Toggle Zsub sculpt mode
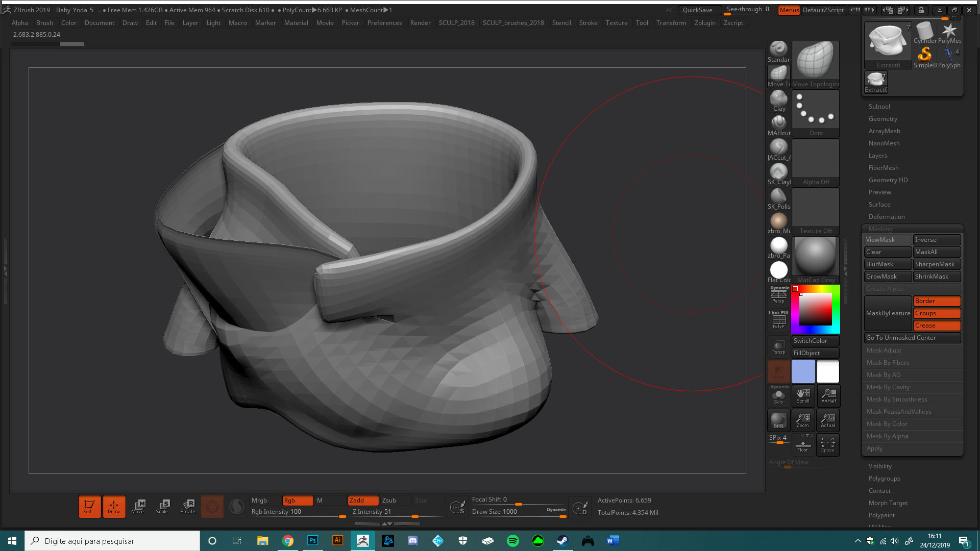980x551 pixels. pyautogui.click(x=396, y=500)
